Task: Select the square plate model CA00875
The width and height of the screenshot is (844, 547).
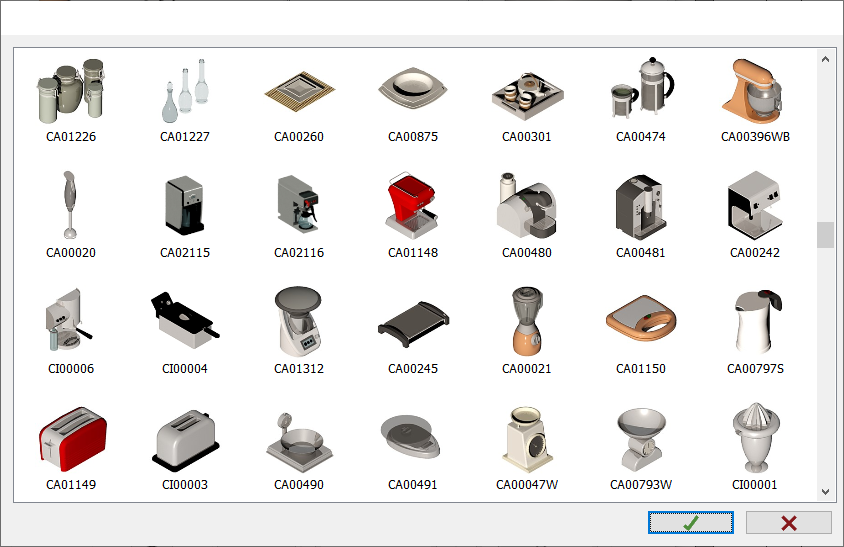Action: click(x=413, y=88)
